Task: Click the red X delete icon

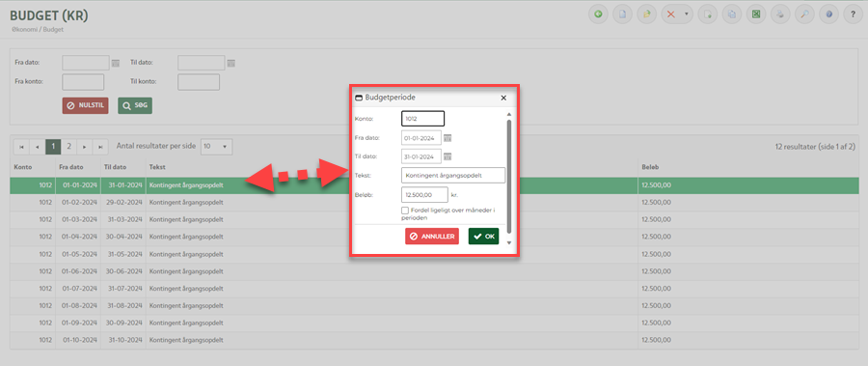Action: point(671,15)
